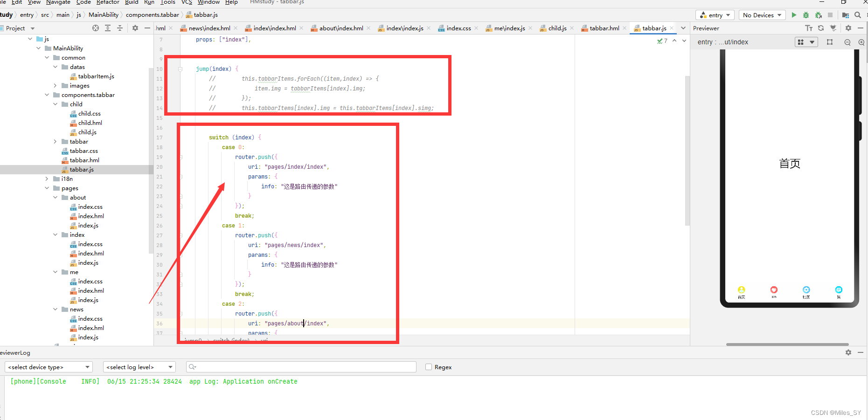
Task: Toggle the Regex checkbox
Action: 429,367
